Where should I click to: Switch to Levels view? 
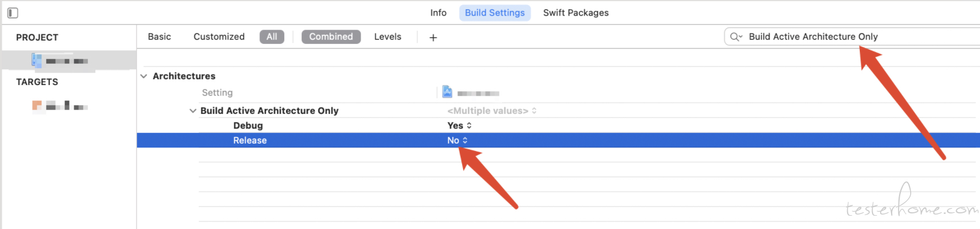click(x=388, y=37)
